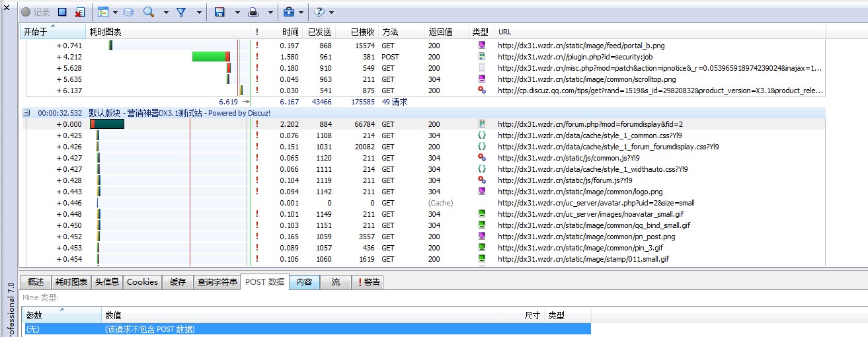868x337 pixels.
Task: Click the stacked layers summary icon
Action: (x=128, y=12)
